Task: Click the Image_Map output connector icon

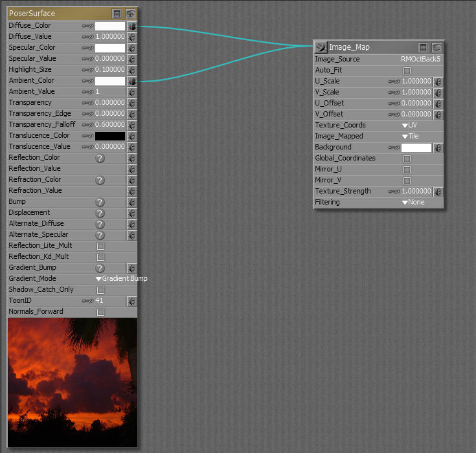Action: tap(321, 47)
